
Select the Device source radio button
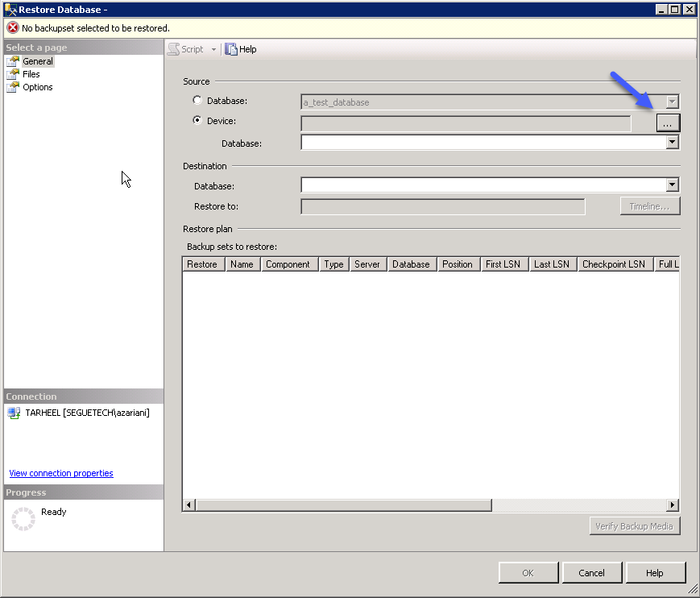[x=197, y=121]
